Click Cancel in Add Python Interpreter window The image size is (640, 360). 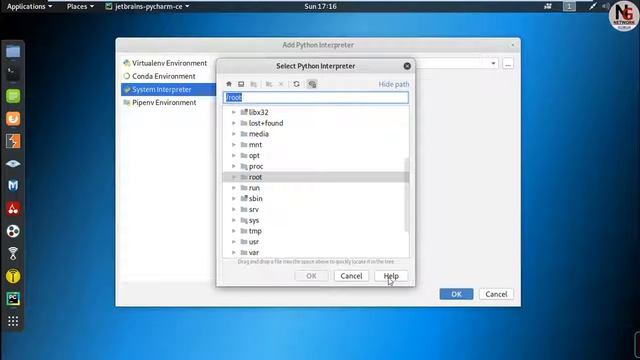click(x=496, y=294)
